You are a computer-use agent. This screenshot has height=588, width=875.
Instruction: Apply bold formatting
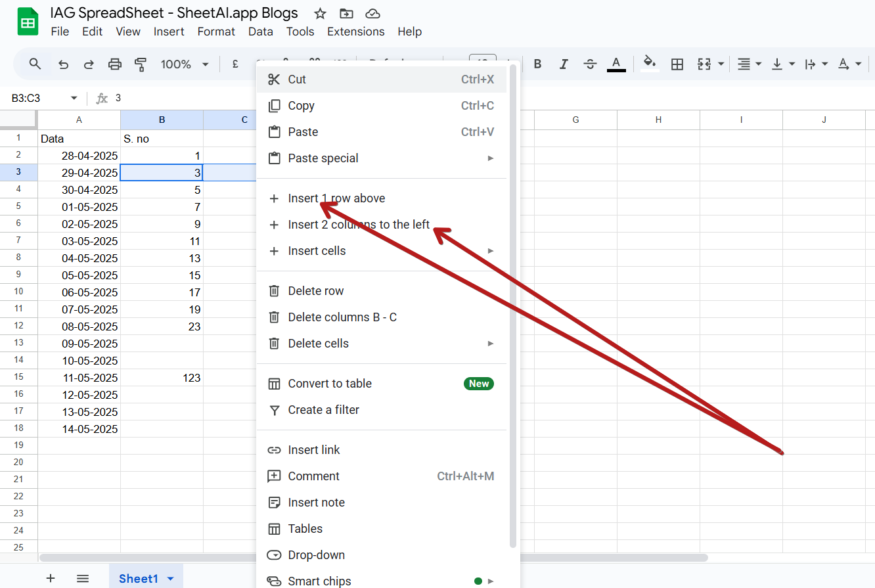(537, 64)
